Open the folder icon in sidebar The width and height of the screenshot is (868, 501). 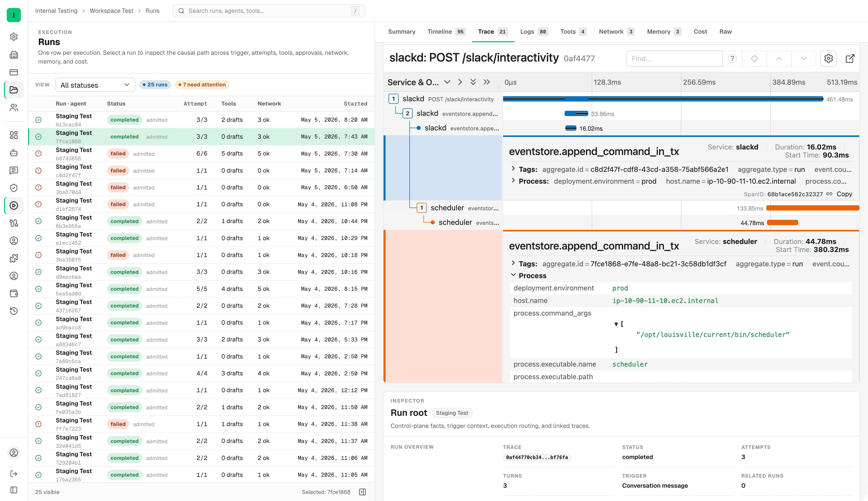pyautogui.click(x=14, y=90)
